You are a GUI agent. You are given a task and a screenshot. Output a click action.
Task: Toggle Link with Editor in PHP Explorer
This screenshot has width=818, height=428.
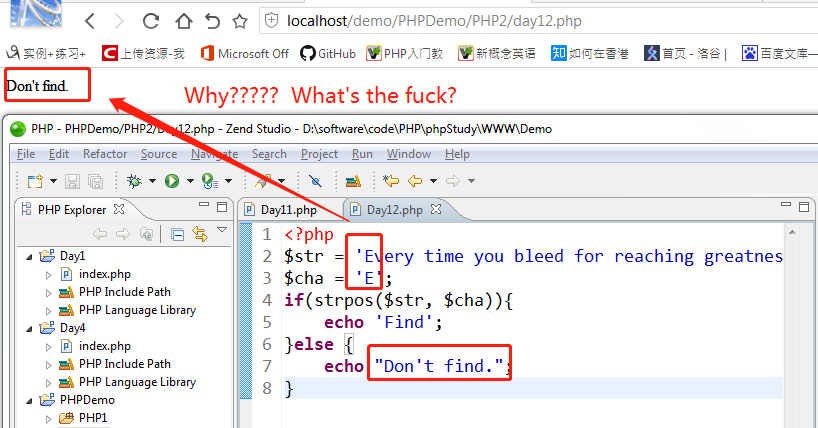[200, 234]
